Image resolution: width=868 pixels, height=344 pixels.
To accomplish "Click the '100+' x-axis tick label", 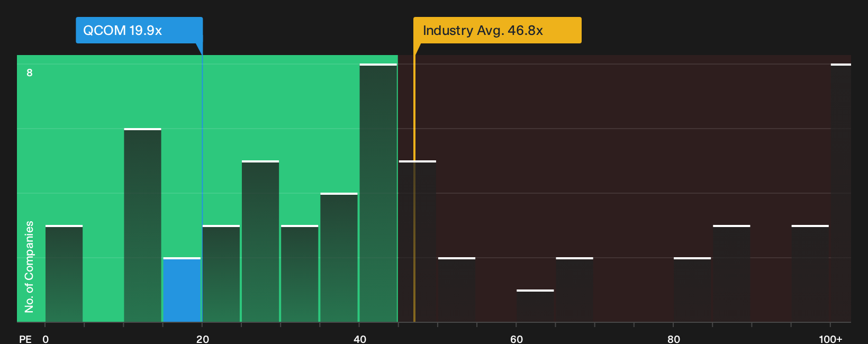I will click(830, 339).
